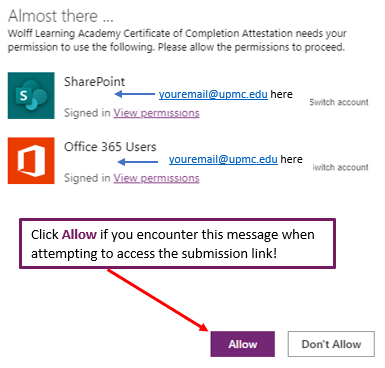Click the Wolff Learning Academy permission description
385x368 pixels.
coord(177,40)
